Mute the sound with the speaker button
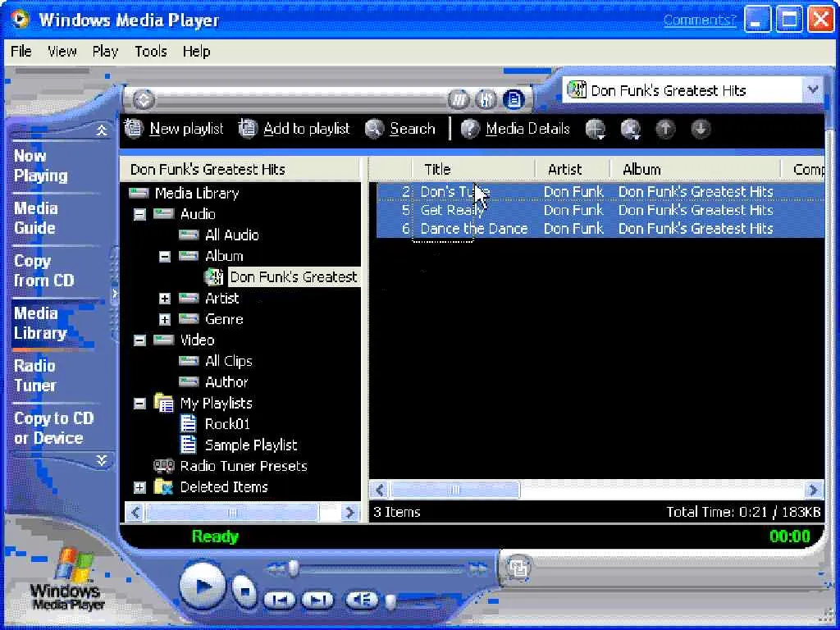 point(362,600)
